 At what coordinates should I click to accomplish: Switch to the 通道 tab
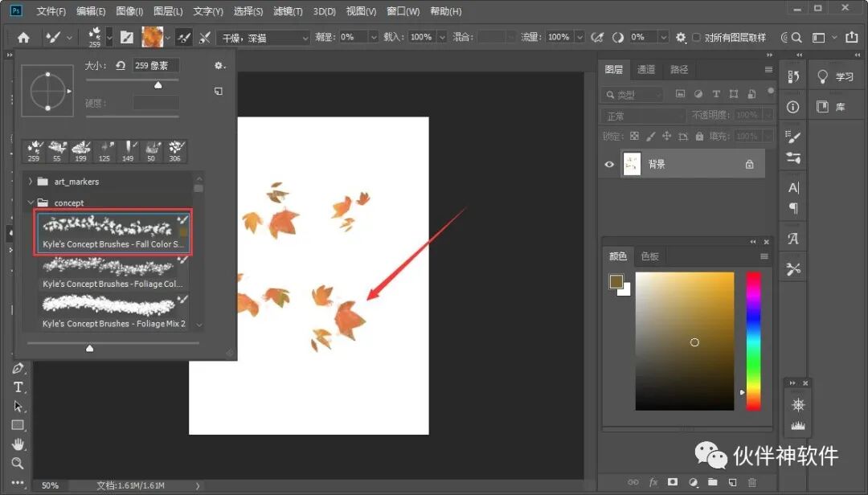(x=646, y=69)
